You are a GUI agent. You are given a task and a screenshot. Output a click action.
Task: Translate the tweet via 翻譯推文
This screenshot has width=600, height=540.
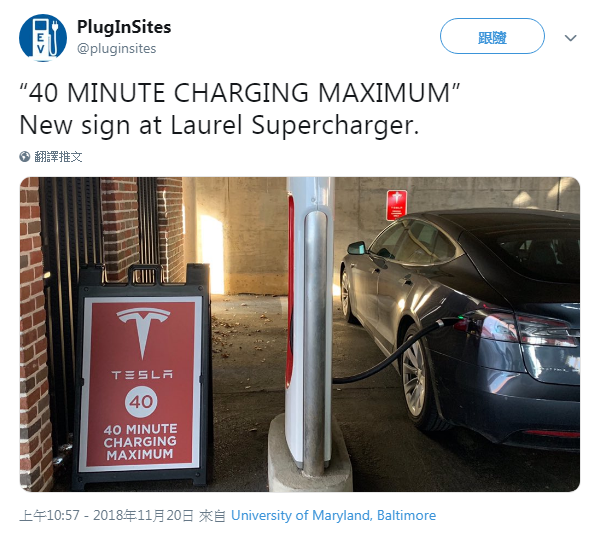58,157
